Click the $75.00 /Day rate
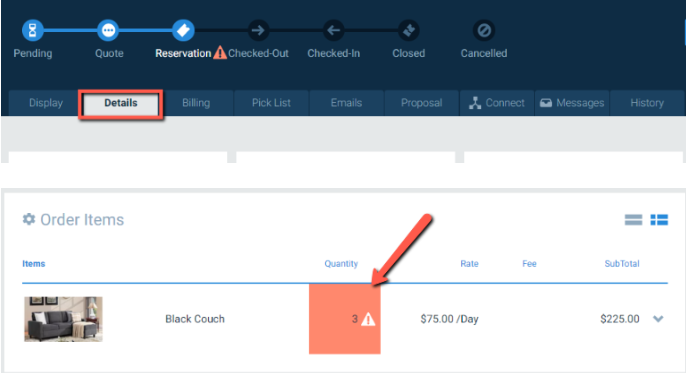Screen dimensions: 687x373 449,319
